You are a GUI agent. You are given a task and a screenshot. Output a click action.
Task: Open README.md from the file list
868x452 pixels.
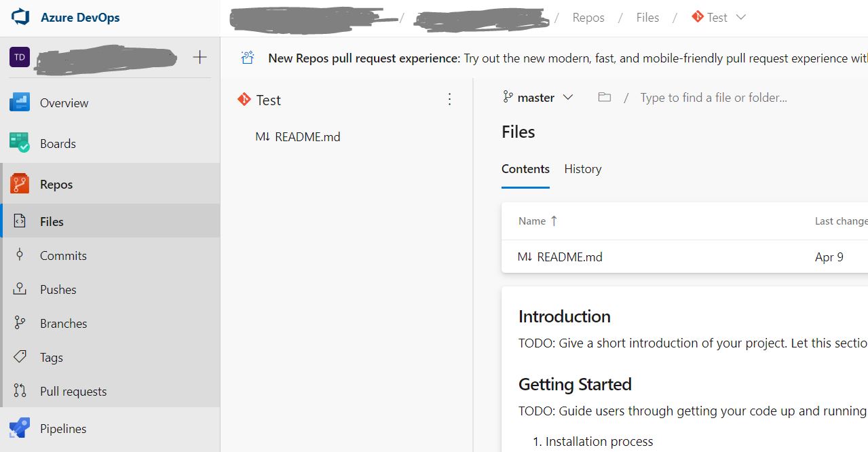click(x=569, y=257)
